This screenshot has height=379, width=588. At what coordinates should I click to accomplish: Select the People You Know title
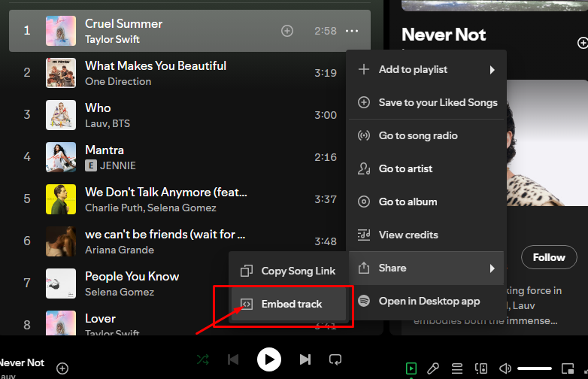pyautogui.click(x=132, y=277)
